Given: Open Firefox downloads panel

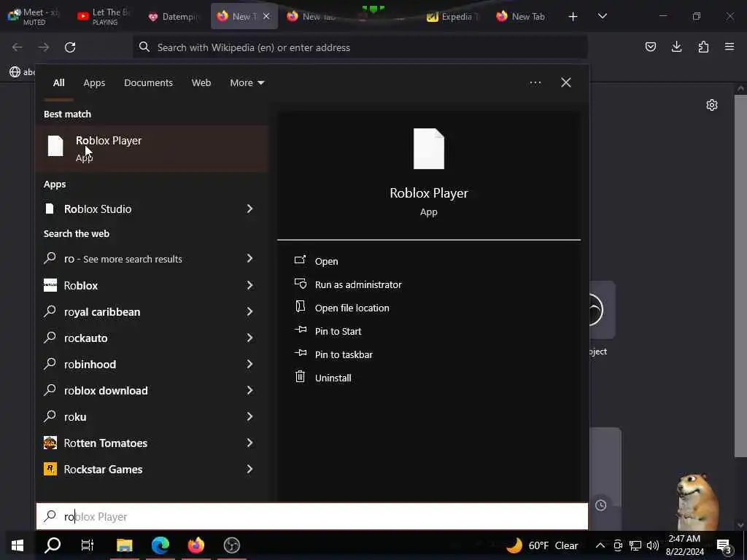Looking at the screenshot, I should pyautogui.click(x=676, y=47).
